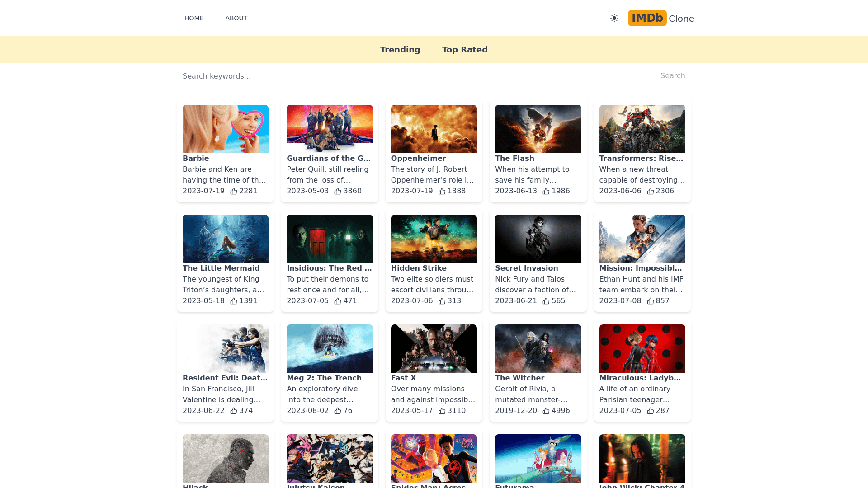Image resolution: width=868 pixels, height=488 pixels.
Task: Click the IMDb Clone logo icon
Action: [x=647, y=18]
